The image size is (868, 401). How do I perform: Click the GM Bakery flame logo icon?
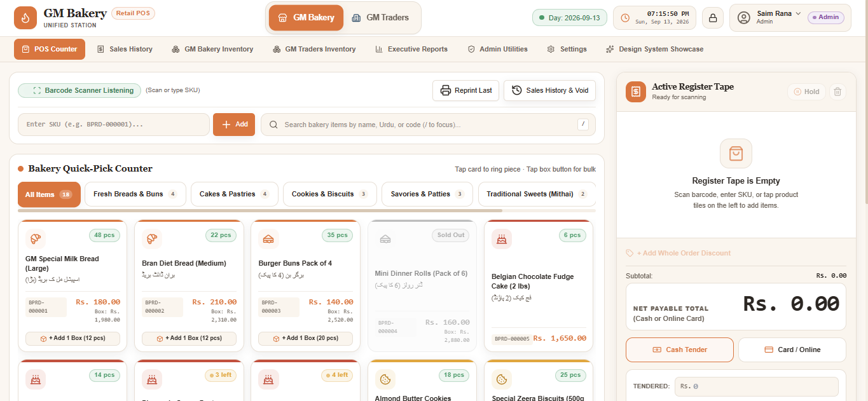(x=25, y=18)
